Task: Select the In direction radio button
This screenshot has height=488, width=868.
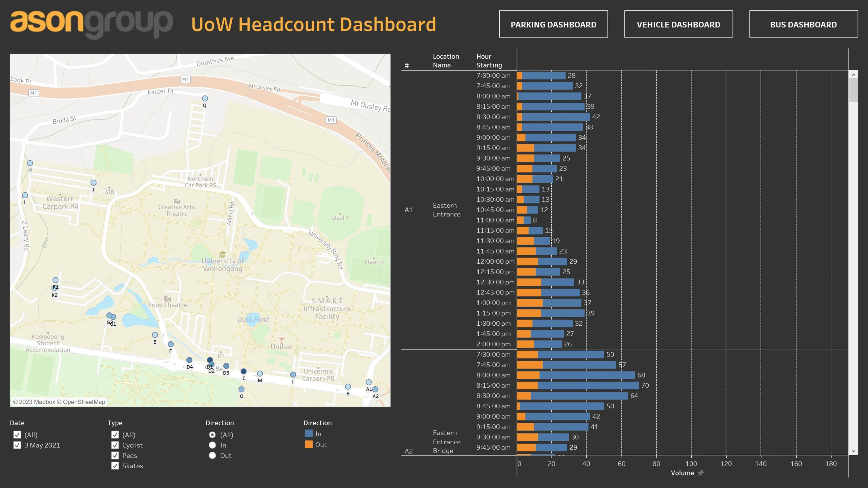Action: (x=212, y=445)
